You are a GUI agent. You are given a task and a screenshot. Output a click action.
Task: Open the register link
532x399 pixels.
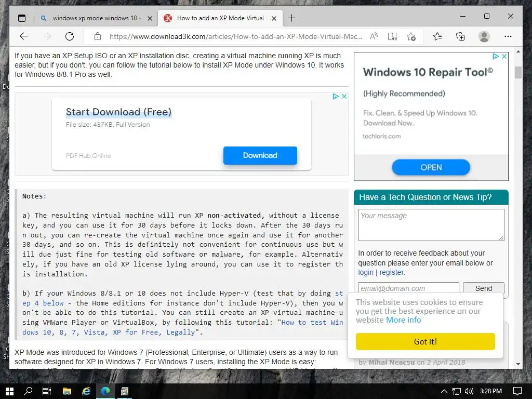coord(392,272)
